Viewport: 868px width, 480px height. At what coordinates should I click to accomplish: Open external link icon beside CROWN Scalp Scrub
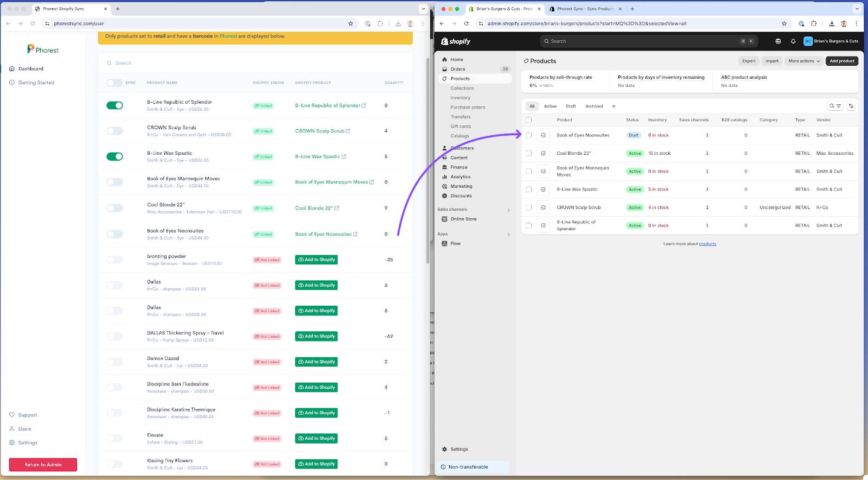[348, 131]
